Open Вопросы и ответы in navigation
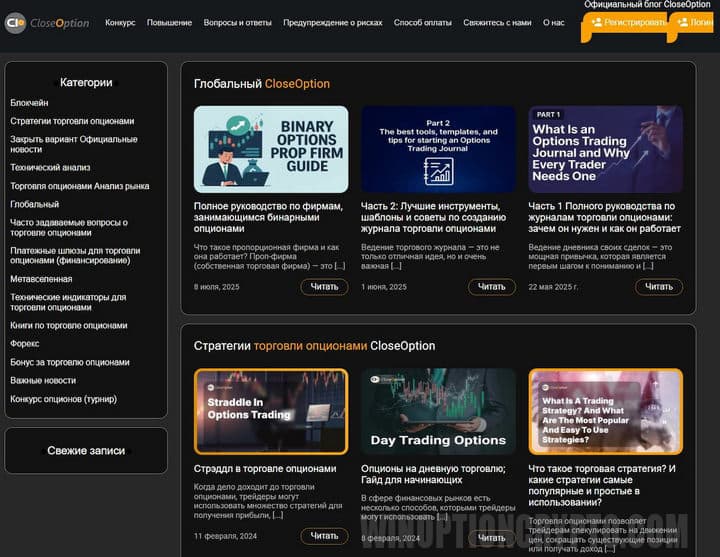Viewport: 720px width, 557px height. pos(237,23)
